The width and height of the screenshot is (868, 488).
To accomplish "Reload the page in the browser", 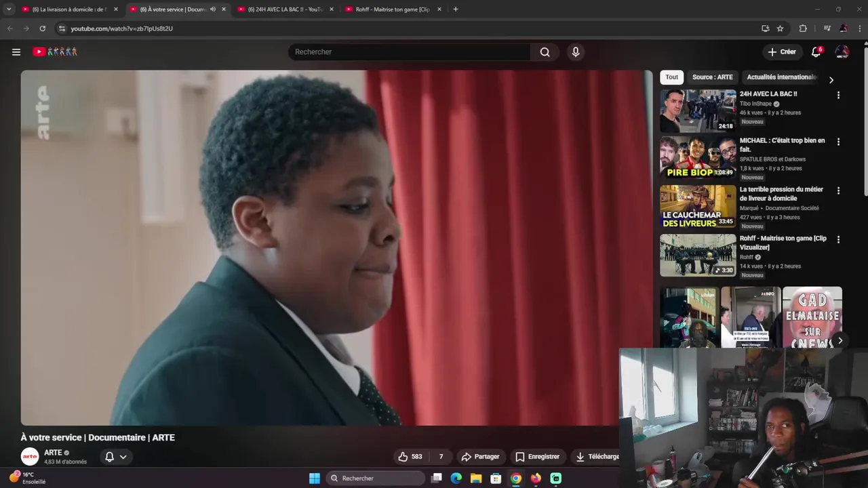I will (42, 28).
